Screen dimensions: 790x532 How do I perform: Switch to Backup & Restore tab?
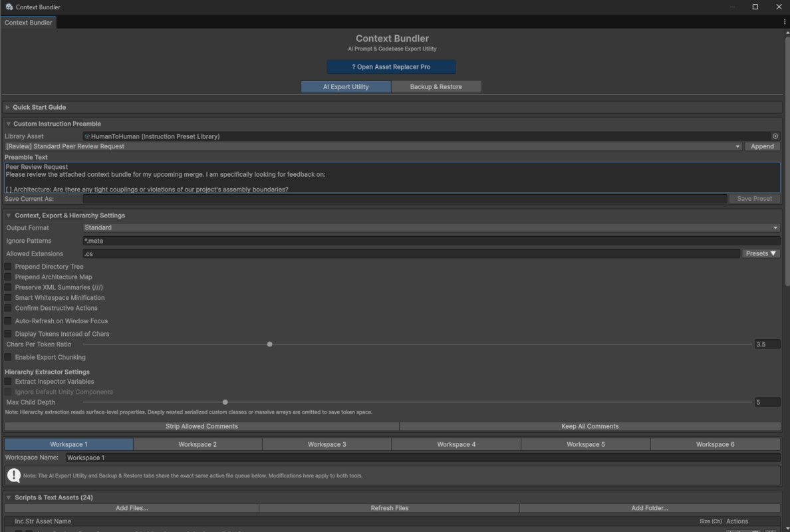(436, 86)
